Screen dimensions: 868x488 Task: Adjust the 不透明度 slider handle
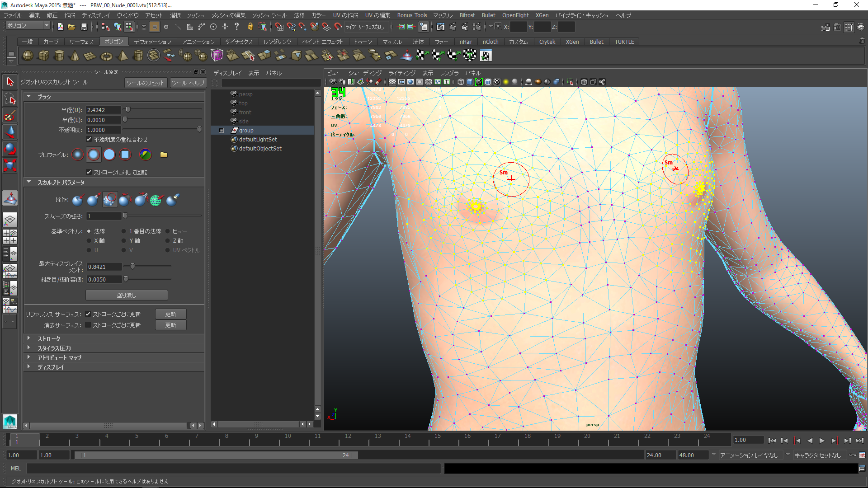199,130
